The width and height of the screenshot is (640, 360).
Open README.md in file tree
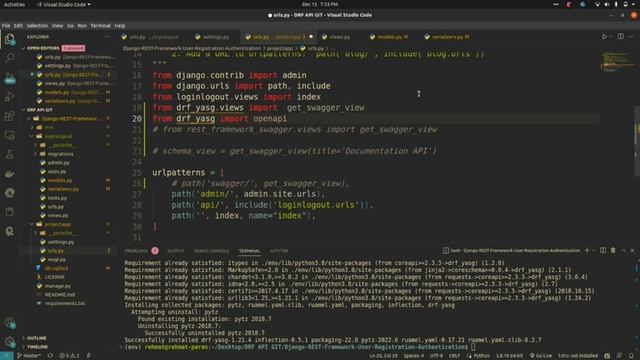tap(59, 294)
